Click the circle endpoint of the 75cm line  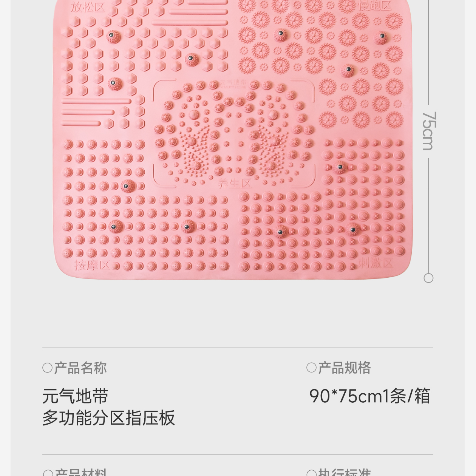(x=428, y=278)
